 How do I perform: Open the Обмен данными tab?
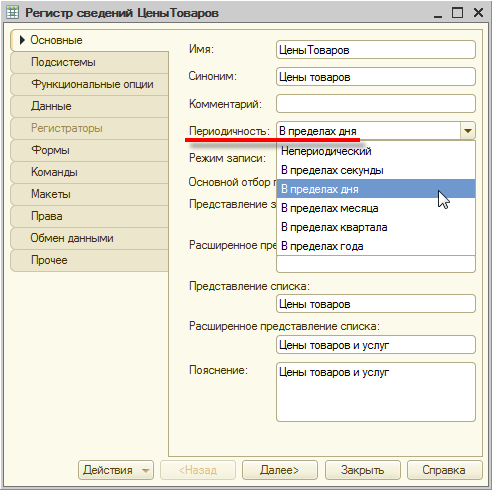(x=89, y=238)
